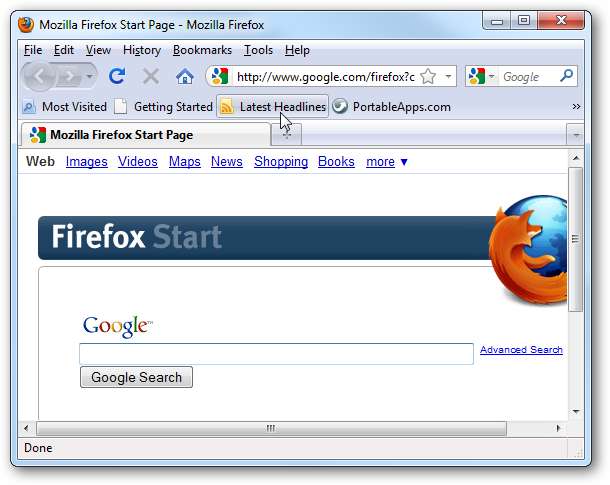Open the search engine selector dropdown
Image resolution: width=610 pixels, height=485 pixels.
(x=480, y=76)
